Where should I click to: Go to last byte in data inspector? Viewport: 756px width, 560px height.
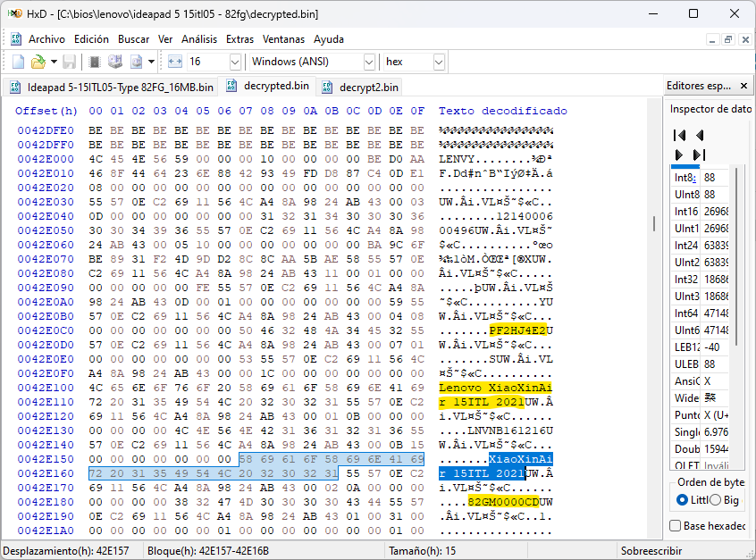coord(699,155)
